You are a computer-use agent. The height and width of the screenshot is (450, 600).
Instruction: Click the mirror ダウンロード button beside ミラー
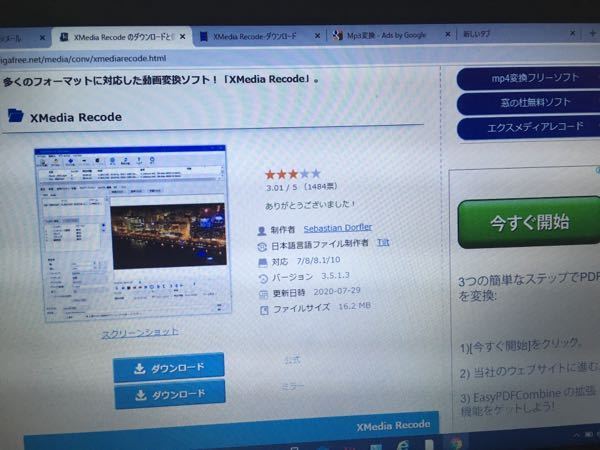(x=170, y=395)
